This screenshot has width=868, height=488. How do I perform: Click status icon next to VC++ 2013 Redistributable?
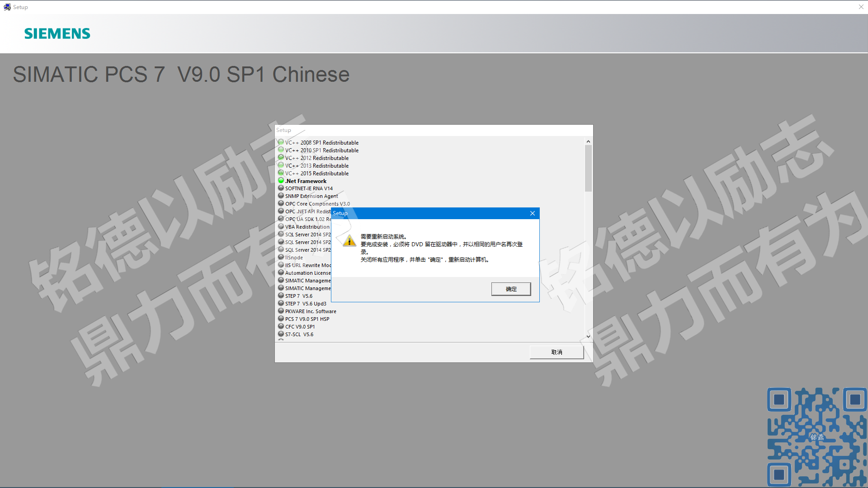pos(281,165)
